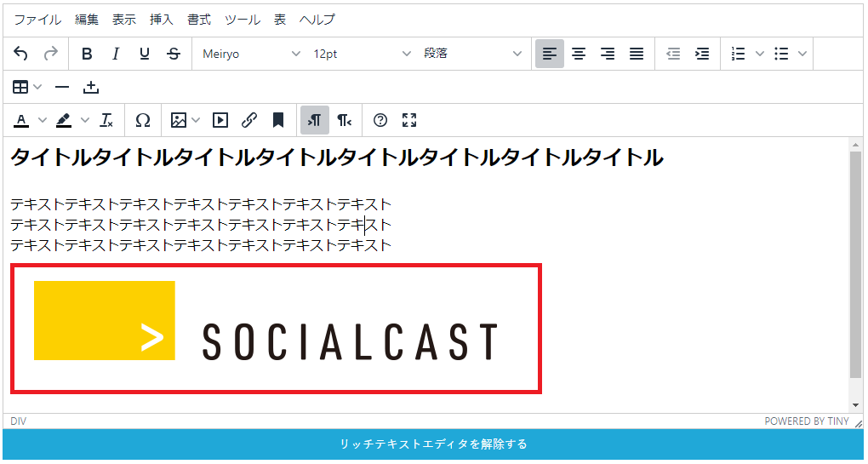Open the 12pt font size dropdown

[x=362, y=54]
